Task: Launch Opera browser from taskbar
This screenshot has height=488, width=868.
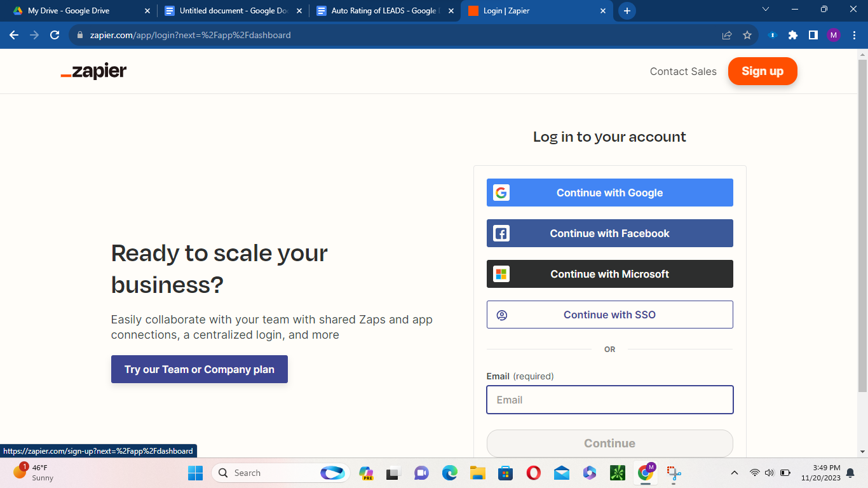Action: point(533,473)
